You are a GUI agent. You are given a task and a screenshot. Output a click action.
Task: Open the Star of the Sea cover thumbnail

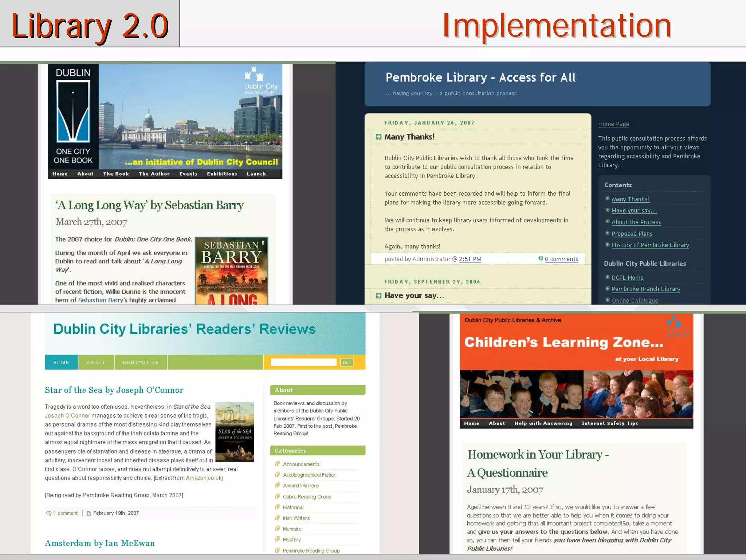[x=235, y=432]
